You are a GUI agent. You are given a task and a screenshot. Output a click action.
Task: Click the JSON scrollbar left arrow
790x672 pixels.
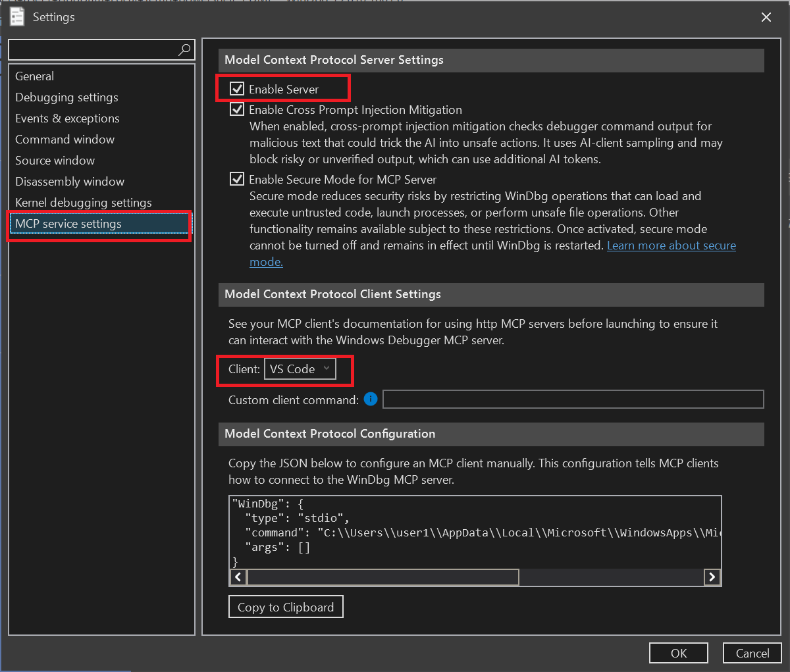click(238, 577)
